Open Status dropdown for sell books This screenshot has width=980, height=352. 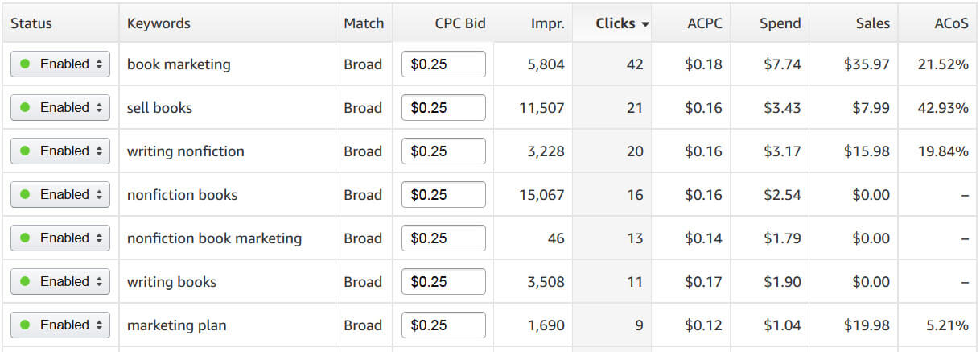click(60, 108)
